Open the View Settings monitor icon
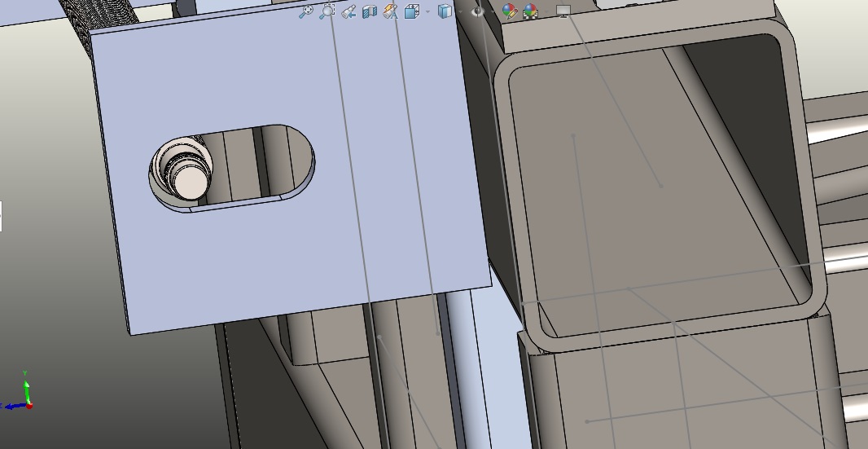The height and width of the screenshot is (449, 868). [x=563, y=11]
